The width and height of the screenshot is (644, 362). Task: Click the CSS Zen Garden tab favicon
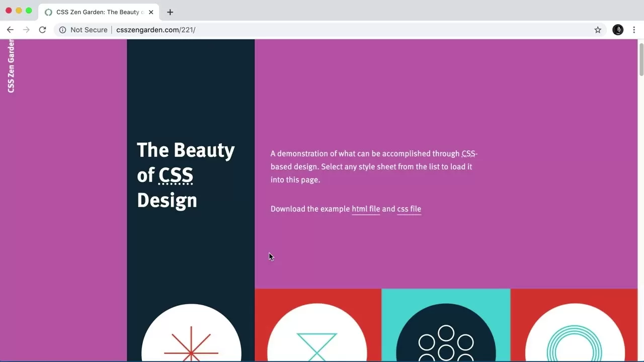point(48,12)
